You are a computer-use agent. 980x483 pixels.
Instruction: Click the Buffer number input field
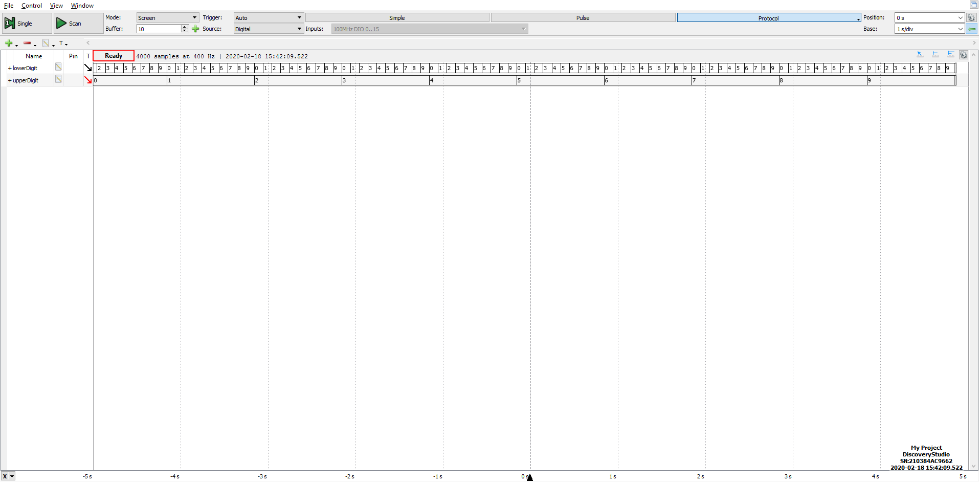point(159,29)
